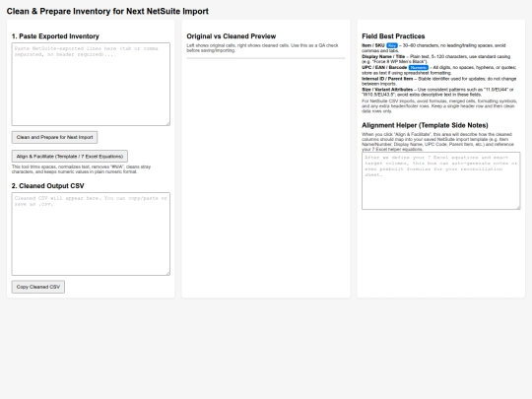Click the 'Display Name / Title' field label

tap(383, 57)
